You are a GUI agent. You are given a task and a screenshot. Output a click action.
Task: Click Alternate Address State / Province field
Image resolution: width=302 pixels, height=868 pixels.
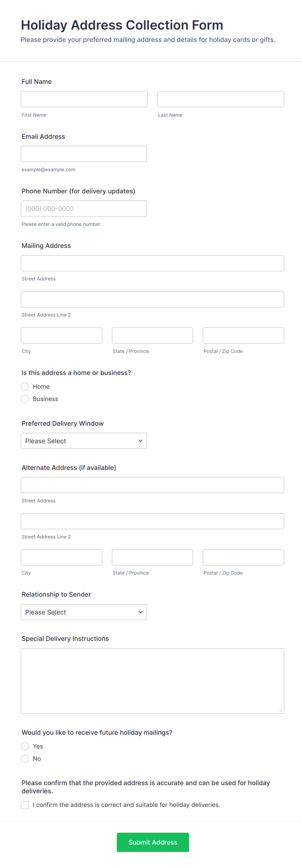click(x=152, y=557)
